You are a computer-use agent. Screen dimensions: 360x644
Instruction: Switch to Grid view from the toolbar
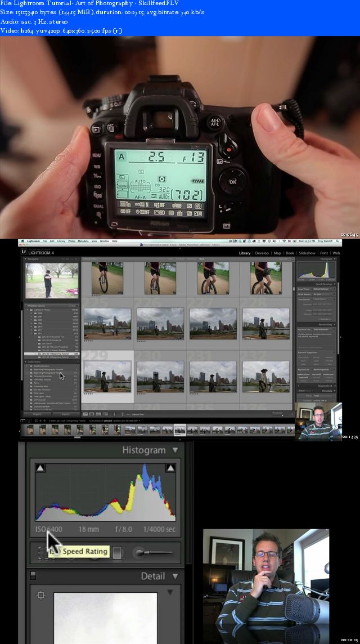85,414
